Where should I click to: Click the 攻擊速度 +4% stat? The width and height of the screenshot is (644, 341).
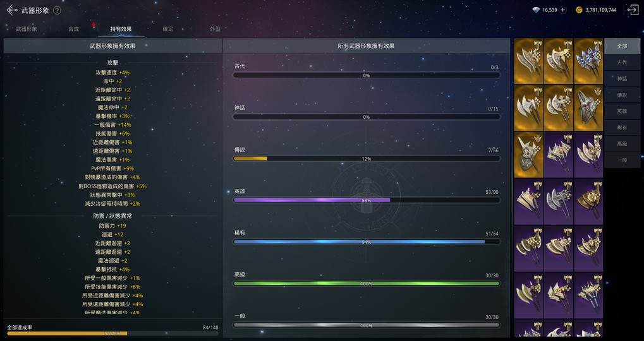pos(112,73)
